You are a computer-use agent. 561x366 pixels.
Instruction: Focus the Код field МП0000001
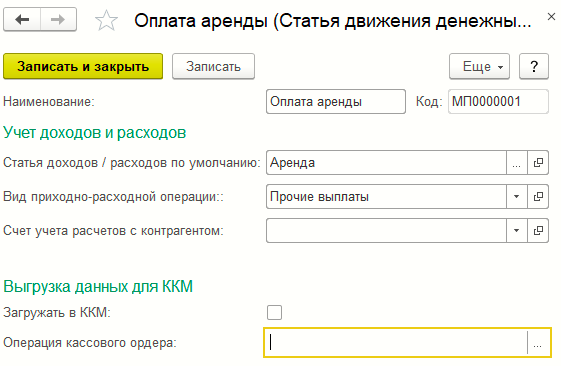point(498,102)
